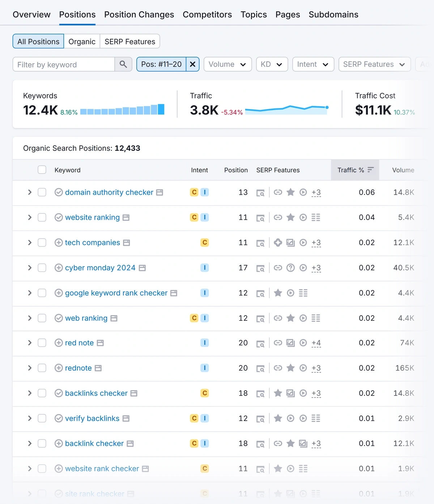Open the Topics tab
Image resolution: width=434 pixels, height=504 pixels.
coord(254,14)
